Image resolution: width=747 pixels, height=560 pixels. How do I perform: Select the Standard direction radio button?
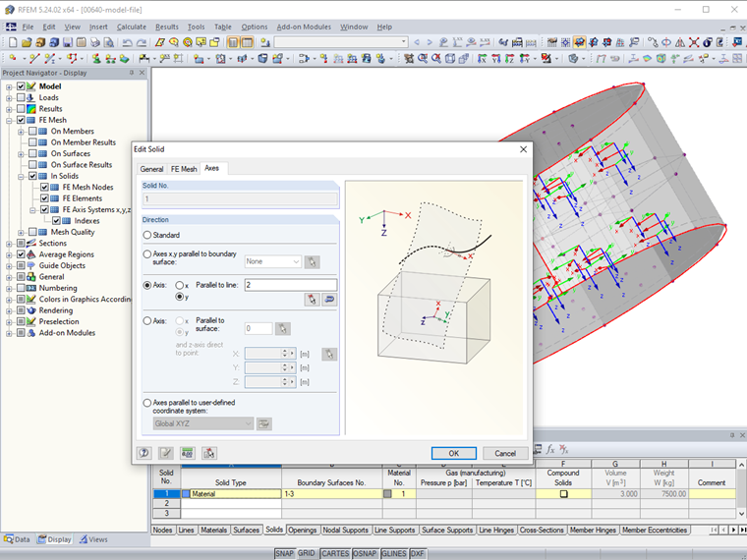pyautogui.click(x=147, y=235)
